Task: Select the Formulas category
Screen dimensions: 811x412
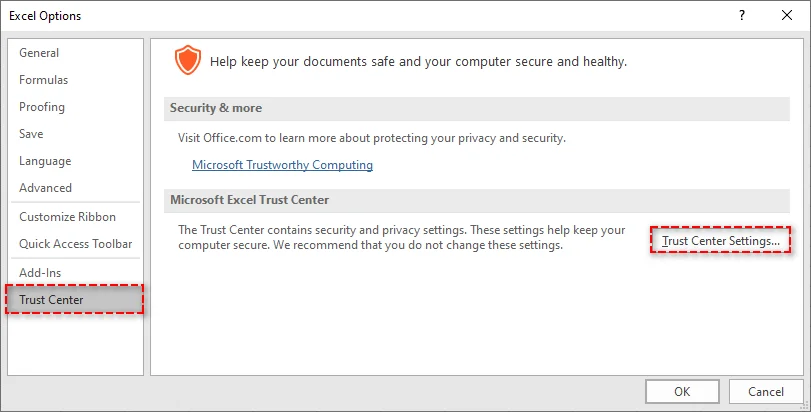Action: (x=44, y=80)
